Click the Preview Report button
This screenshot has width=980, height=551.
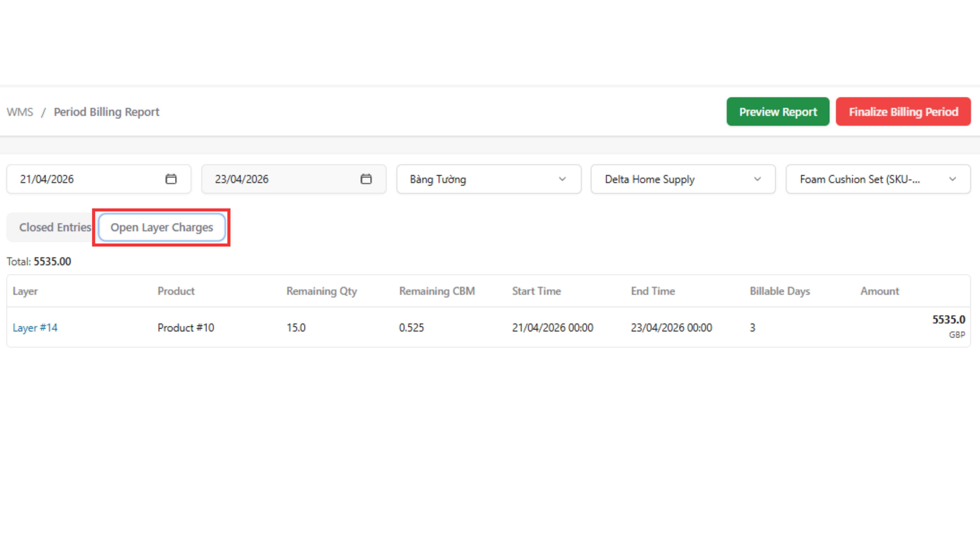[778, 112]
